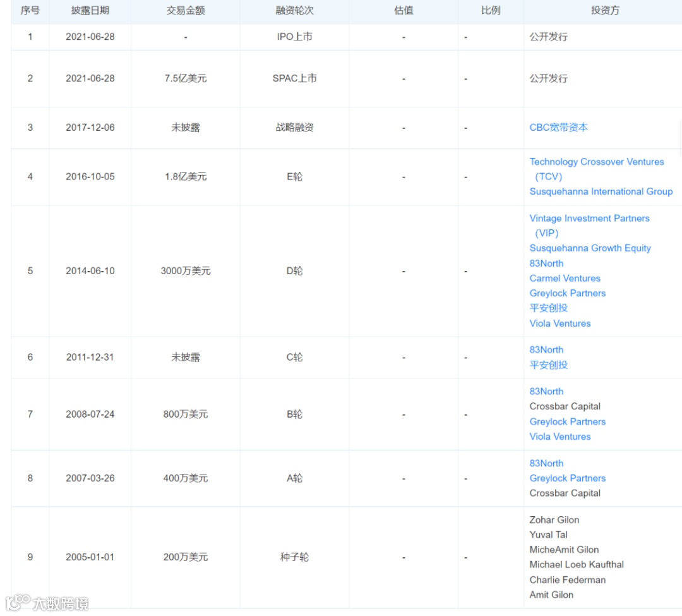Click 公开发行 in the IPO上市 row
The image size is (682, 616).
click(x=549, y=37)
